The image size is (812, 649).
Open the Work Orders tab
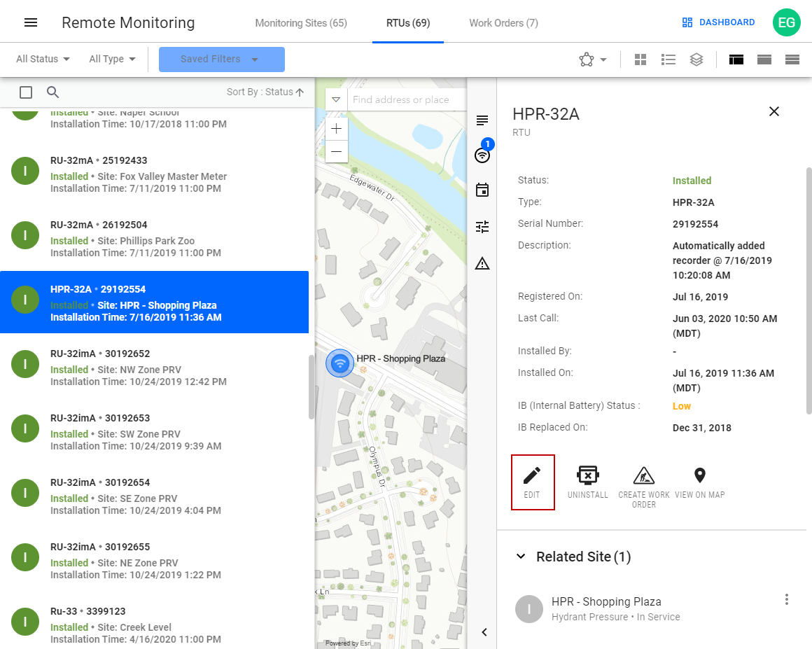503,23
